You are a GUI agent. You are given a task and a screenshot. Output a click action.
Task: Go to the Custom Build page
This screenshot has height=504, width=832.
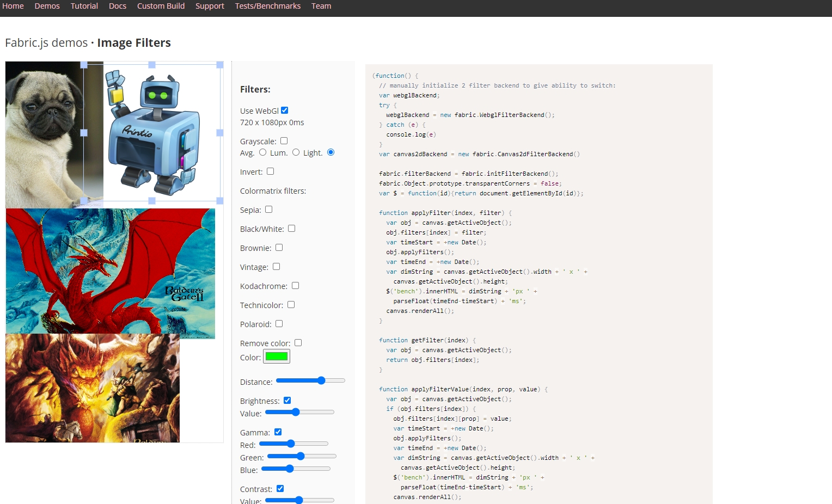(x=161, y=6)
